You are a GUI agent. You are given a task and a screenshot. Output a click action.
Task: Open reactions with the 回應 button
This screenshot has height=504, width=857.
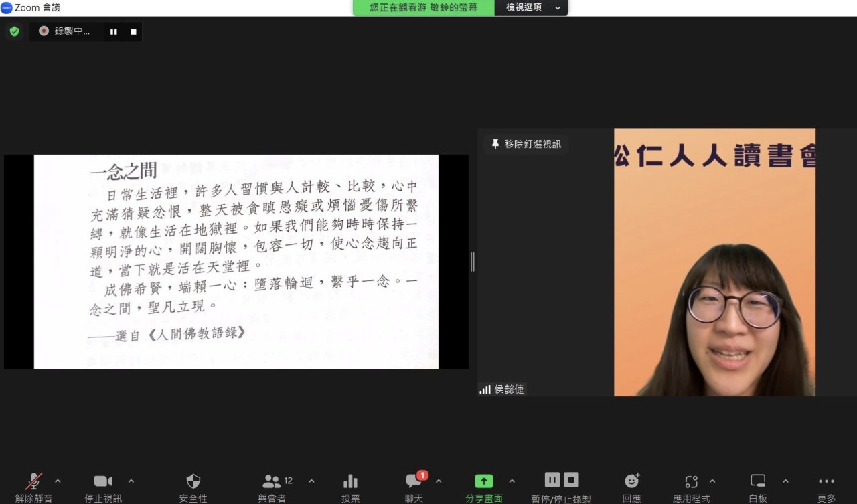pyautogui.click(x=631, y=481)
